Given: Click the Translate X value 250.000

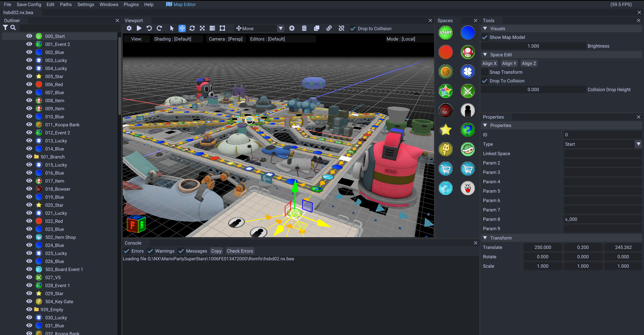Looking at the screenshot, I should [x=543, y=247].
